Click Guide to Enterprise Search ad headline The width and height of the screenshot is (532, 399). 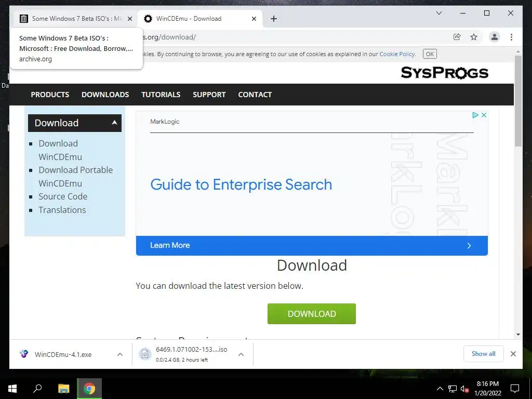tap(241, 184)
